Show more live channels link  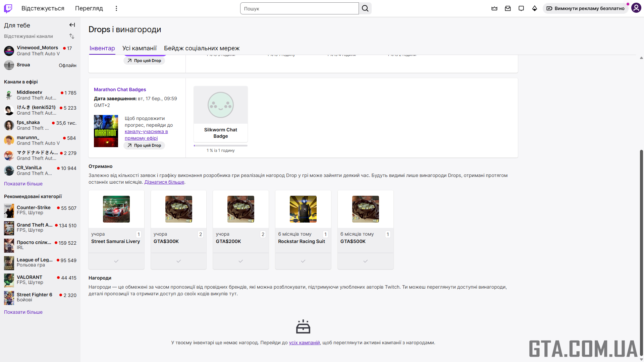click(23, 184)
